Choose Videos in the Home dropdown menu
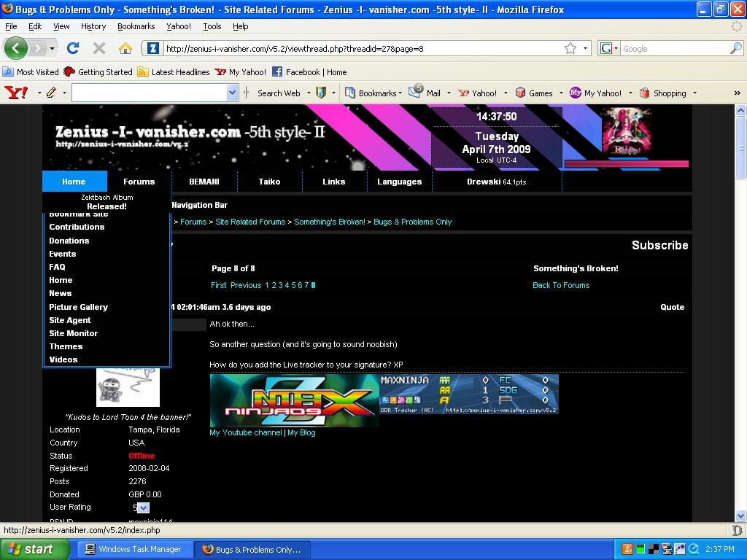747x560 pixels. [x=63, y=359]
